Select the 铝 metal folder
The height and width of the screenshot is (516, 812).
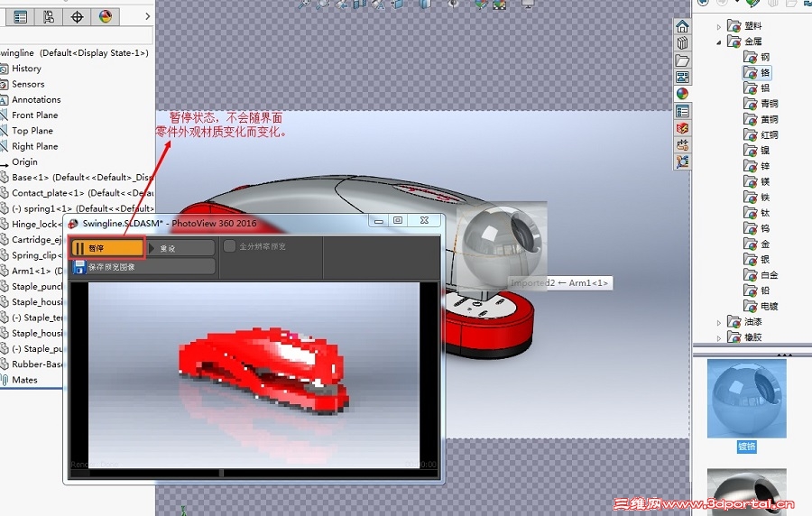757,88
